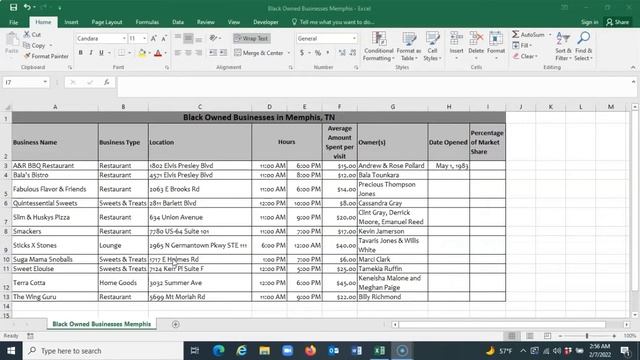This screenshot has height=360, width=640.
Task: Switch to the Page Layout tab
Action: pyautogui.click(x=107, y=22)
